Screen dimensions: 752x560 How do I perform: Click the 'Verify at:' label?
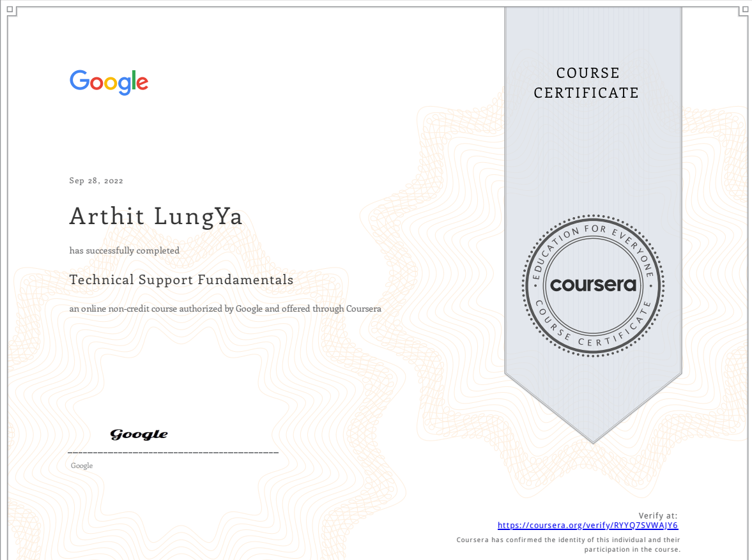coord(657,516)
